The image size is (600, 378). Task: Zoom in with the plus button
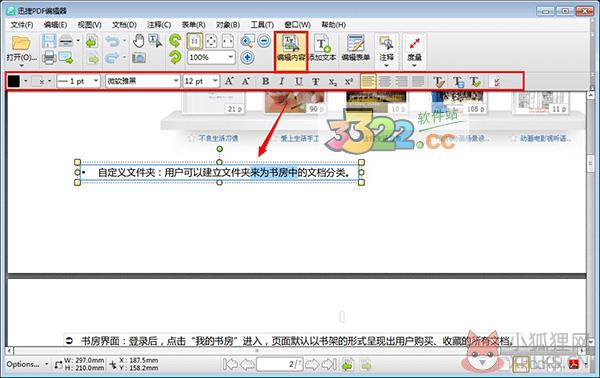pos(248,57)
